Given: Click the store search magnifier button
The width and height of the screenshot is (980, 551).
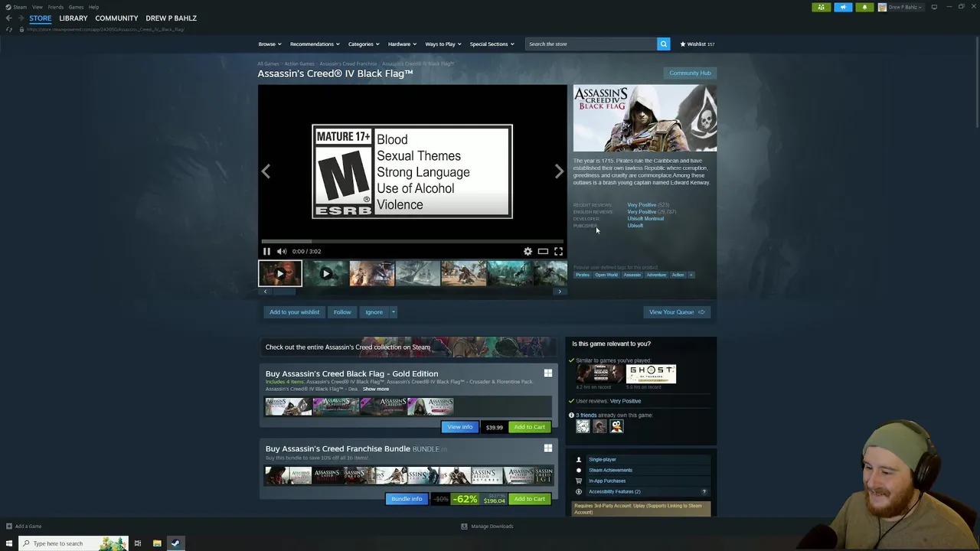Looking at the screenshot, I should click(x=664, y=44).
